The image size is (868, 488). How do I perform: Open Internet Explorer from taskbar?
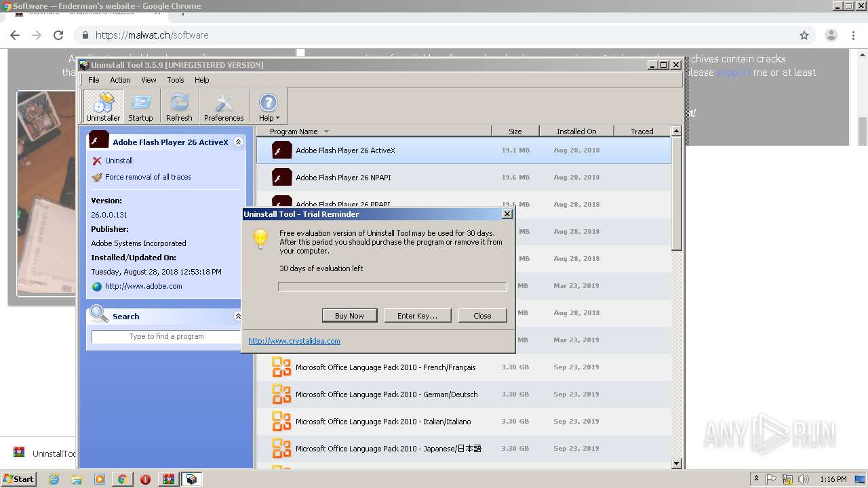pos(54,479)
